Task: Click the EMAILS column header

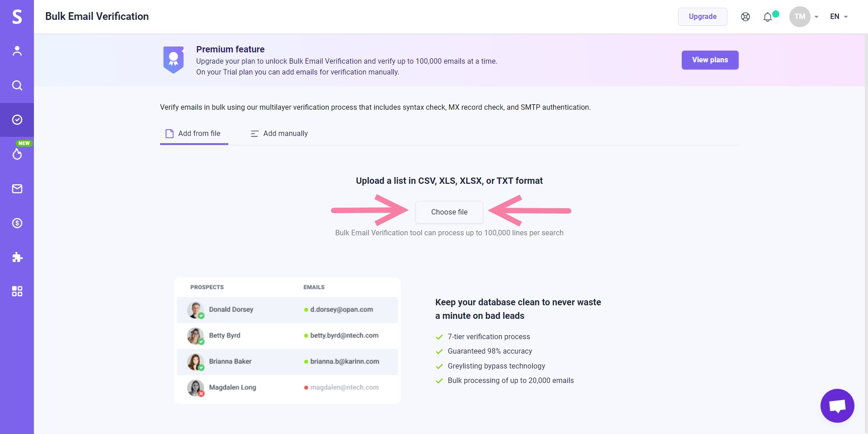Action: pos(314,287)
